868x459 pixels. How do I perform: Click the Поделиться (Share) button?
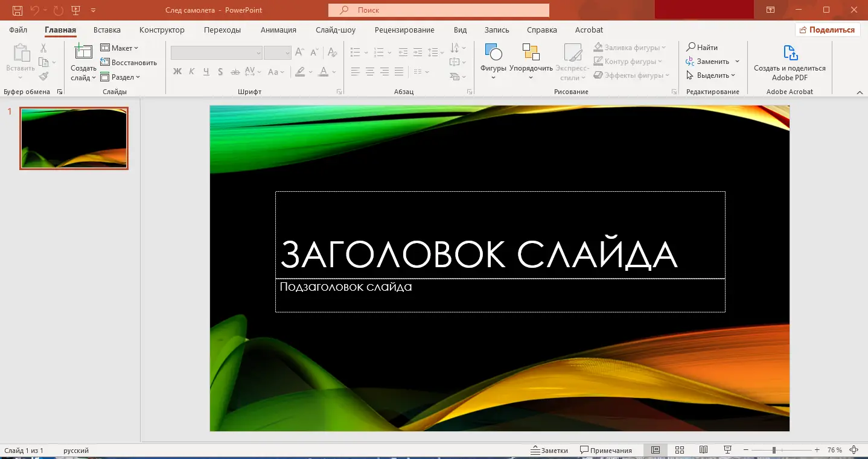(828, 30)
